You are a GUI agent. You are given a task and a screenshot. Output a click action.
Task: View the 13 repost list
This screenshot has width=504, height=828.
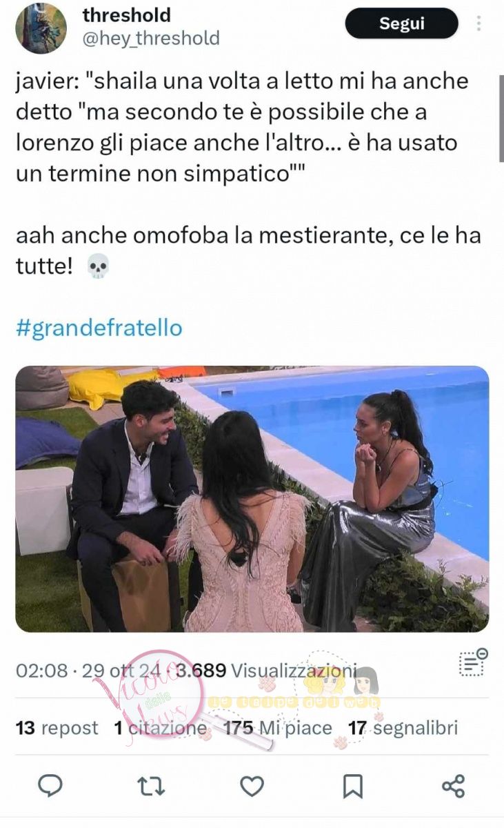coord(57,728)
